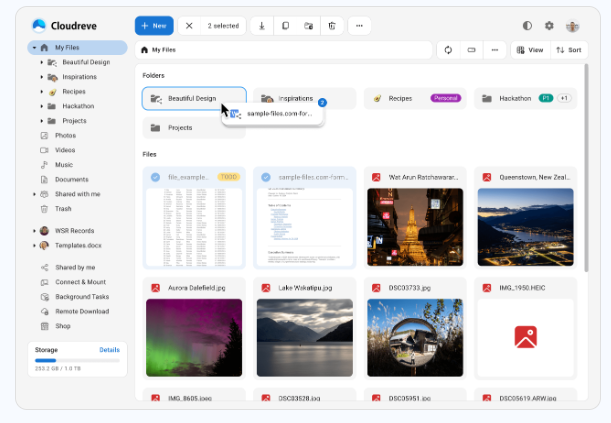This screenshot has width=611, height=423.
Task: Click the refresh icon beside the path bar
Action: coord(448,50)
